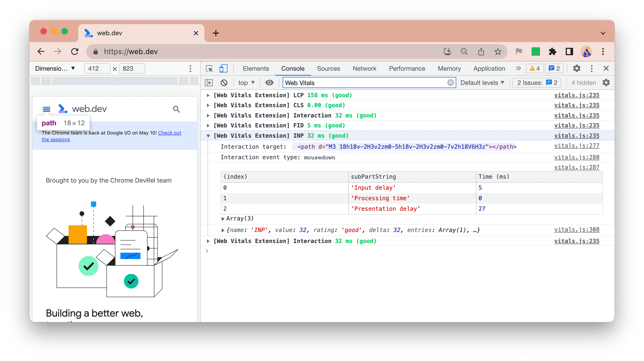
Task: Click the settings gear icon in DevTools
Action: (576, 68)
